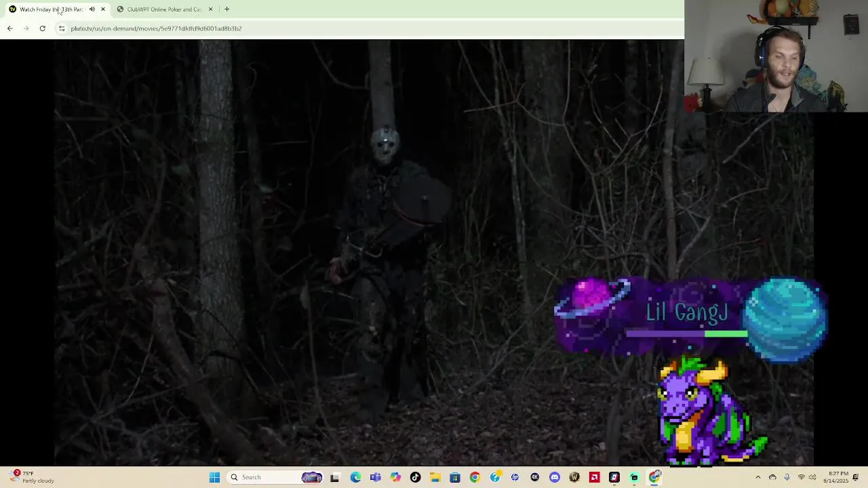The image size is (868, 488).
Task: Open volume control in system tray
Action: pyautogui.click(x=812, y=477)
